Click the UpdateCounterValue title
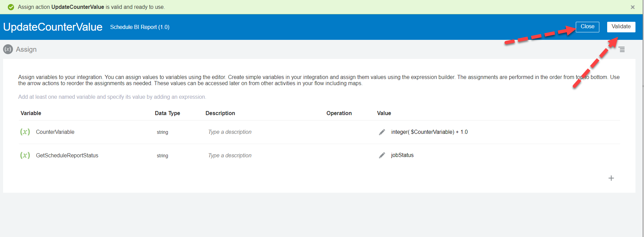 pos(53,27)
